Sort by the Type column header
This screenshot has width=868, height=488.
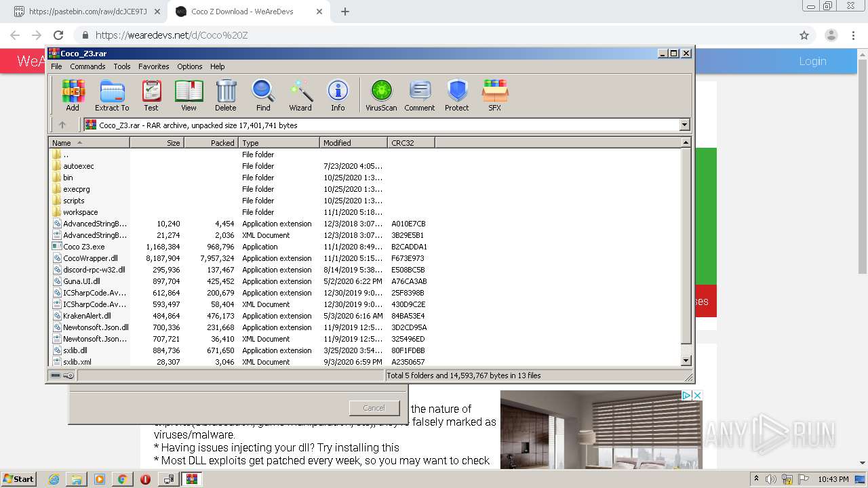tap(279, 142)
